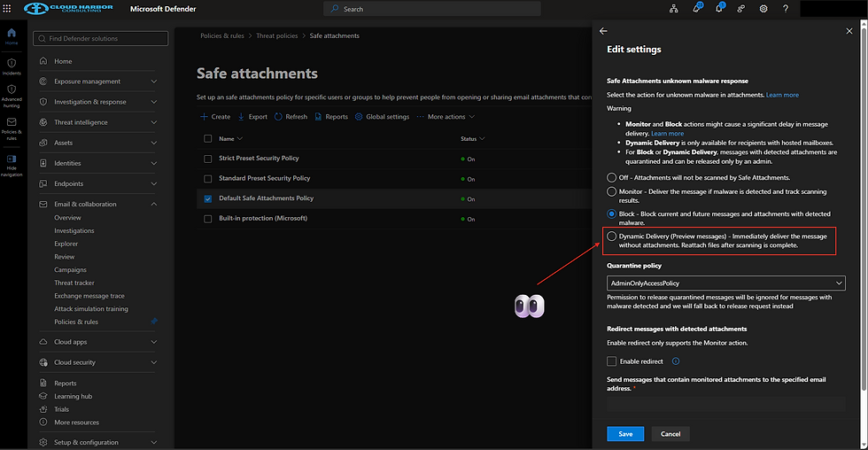Open the app launcher waffle icon
Viewport: 868px width, 450px height.
(7, 9)
